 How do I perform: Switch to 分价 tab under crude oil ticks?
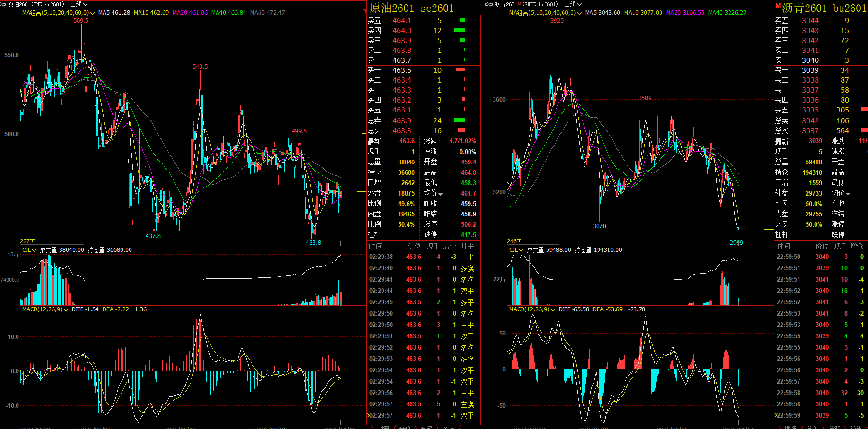click(x=405, y=427)
